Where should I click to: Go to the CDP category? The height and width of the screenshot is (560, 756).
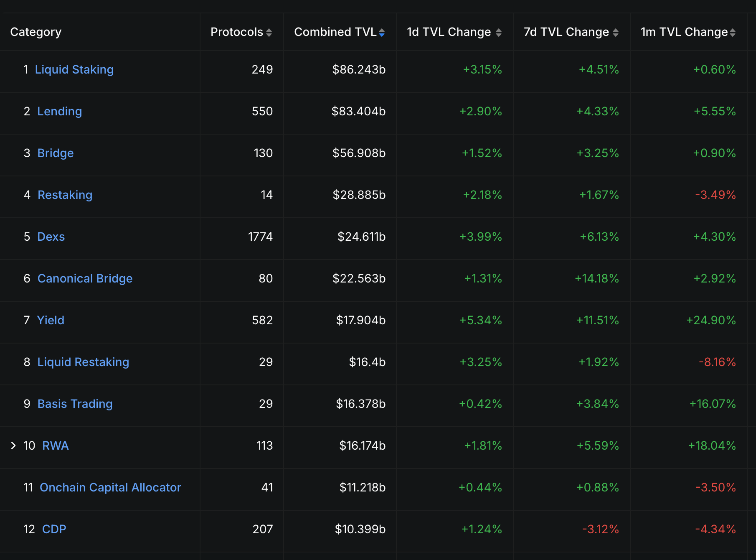click(54, 529)
